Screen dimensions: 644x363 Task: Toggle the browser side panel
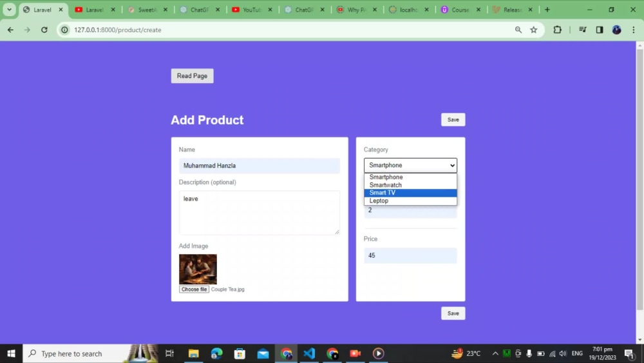pyautogui.click(x=600, y=30)
